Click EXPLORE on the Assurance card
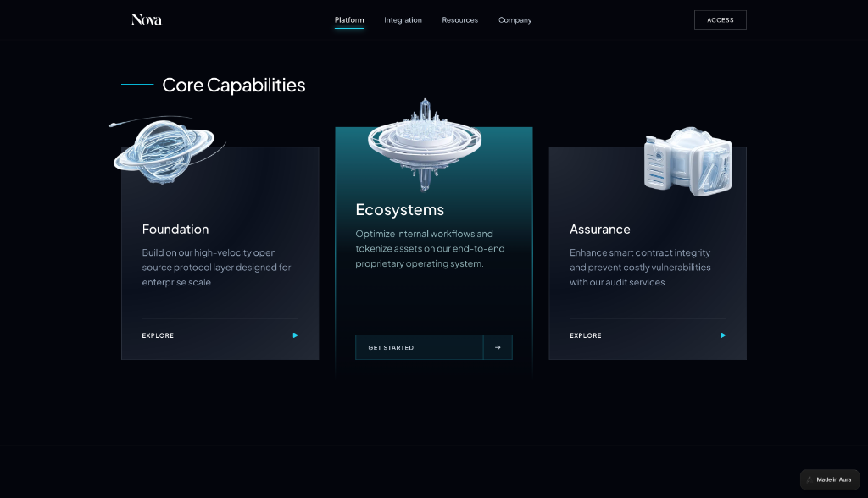868x498 pixels. point(586,335)
